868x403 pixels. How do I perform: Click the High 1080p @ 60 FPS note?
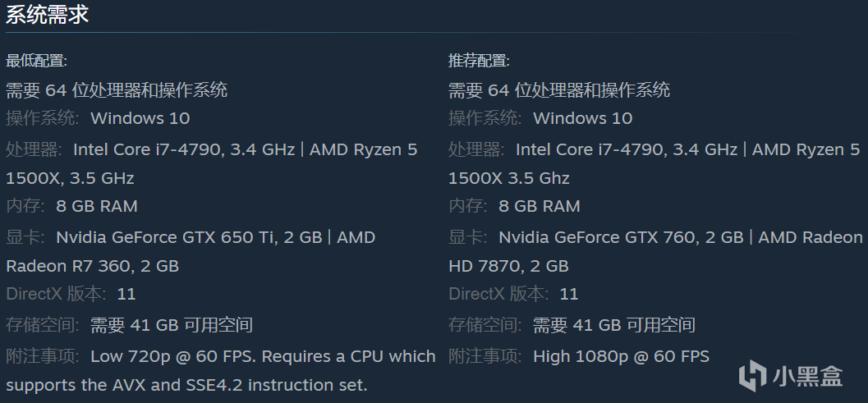(621, 356)
